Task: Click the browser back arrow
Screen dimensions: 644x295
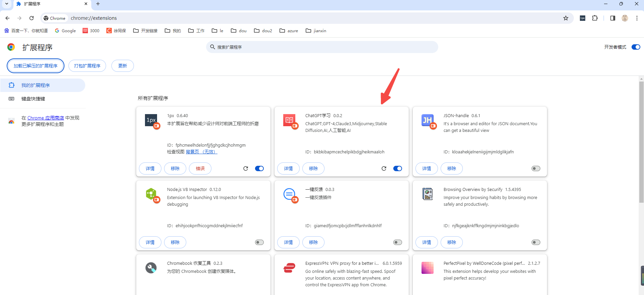Action: coord(7,18)
